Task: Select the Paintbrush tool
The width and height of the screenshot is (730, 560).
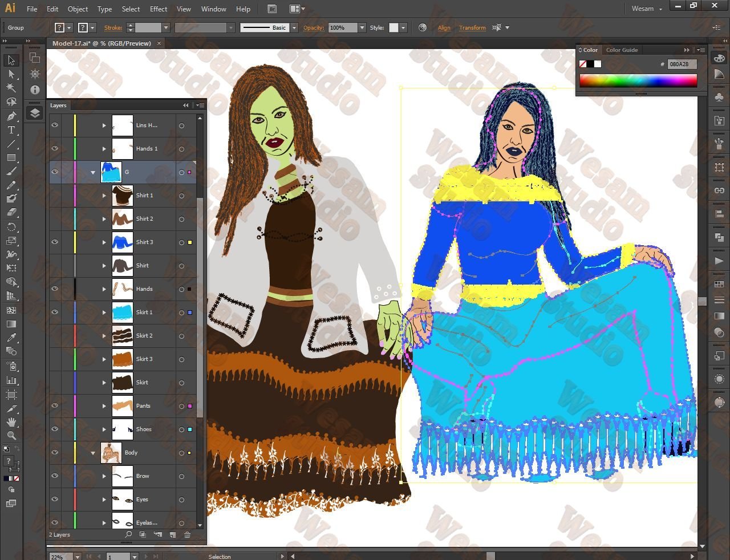Action: click(11, 172)
